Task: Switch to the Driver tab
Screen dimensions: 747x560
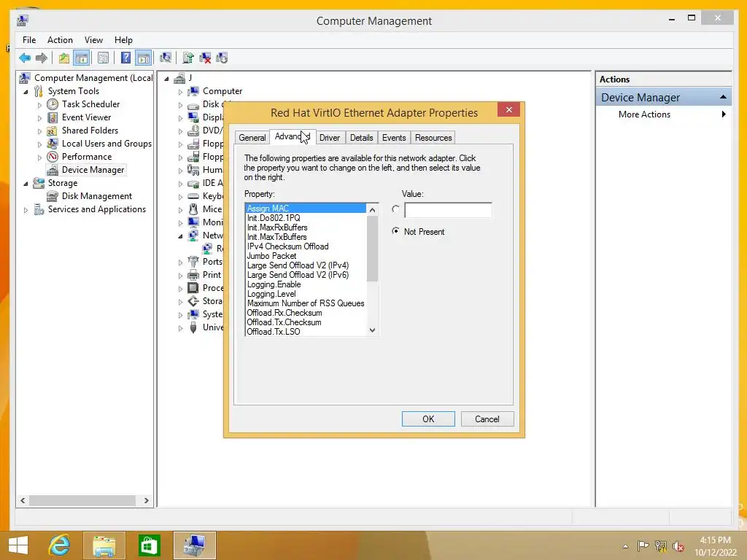Action: (330, 138)
